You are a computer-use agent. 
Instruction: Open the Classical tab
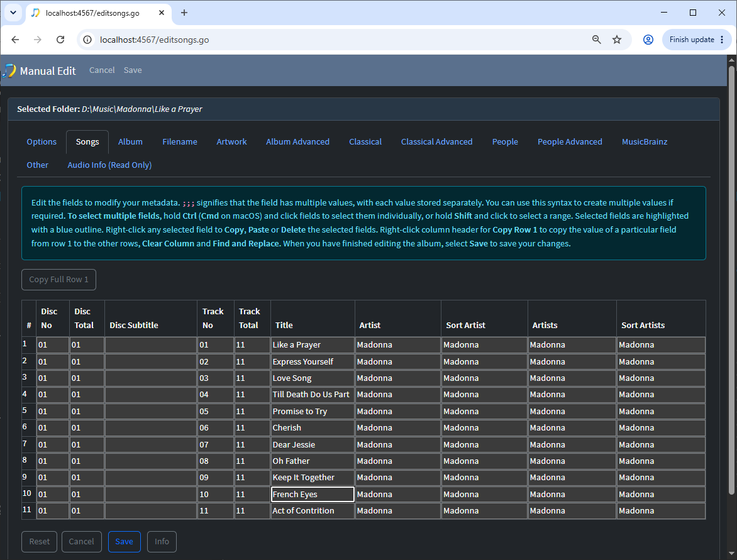point(365,142)
